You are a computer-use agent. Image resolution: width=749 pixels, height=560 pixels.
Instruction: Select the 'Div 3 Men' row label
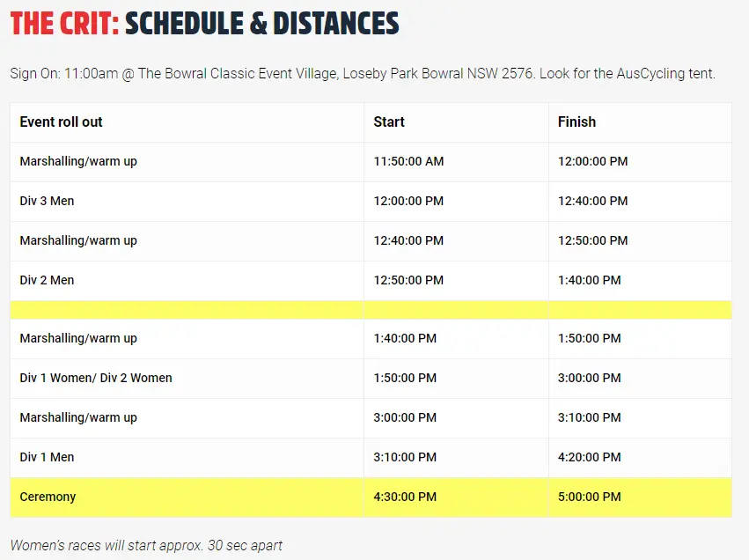click(x=47, y=201)
